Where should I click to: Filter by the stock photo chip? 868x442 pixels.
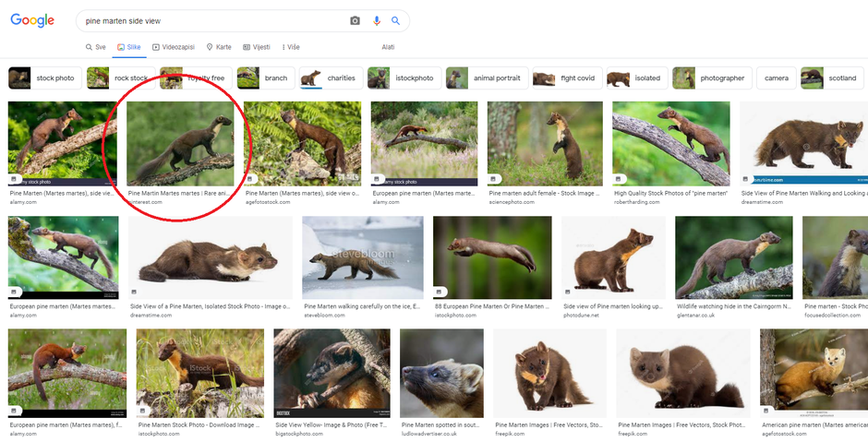click(x=43, y=78)
